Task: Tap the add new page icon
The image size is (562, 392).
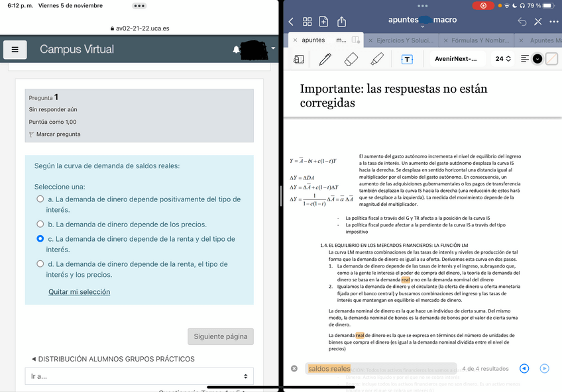Action: (324, 21)
